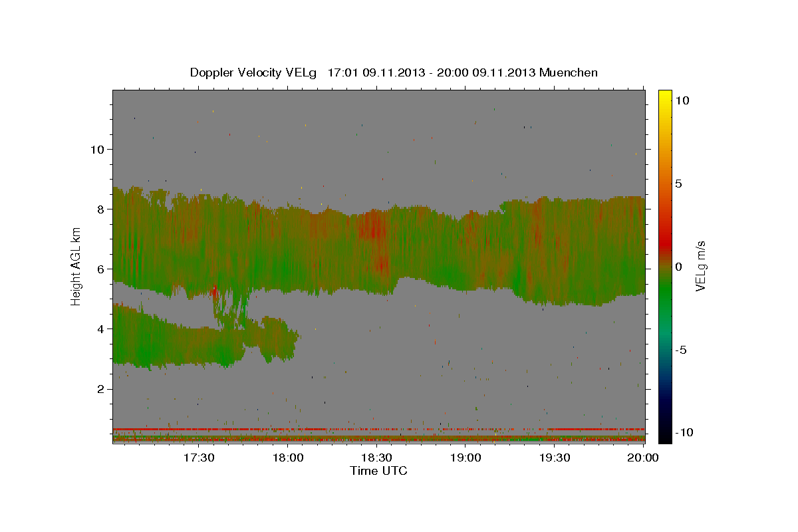Click the 19:30 time tick label
The width and height of the screenshot is (798, 532).
tap(554, 458)
